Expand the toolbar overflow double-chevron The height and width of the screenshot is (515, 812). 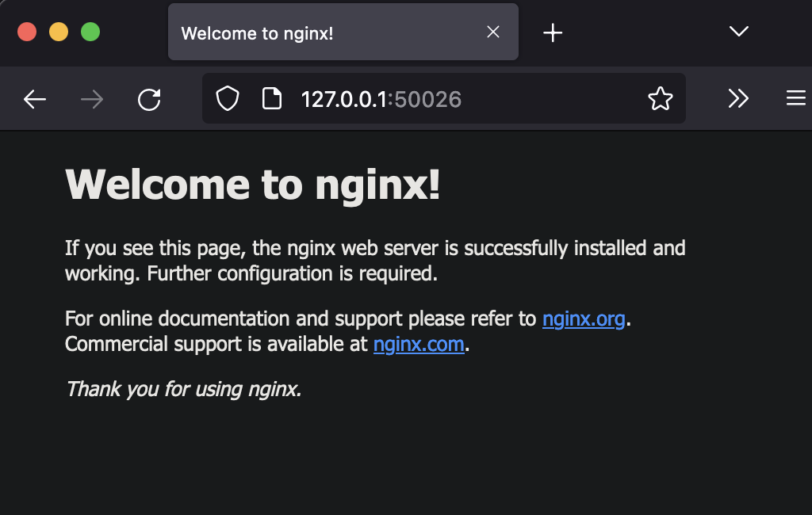[738, 98]
